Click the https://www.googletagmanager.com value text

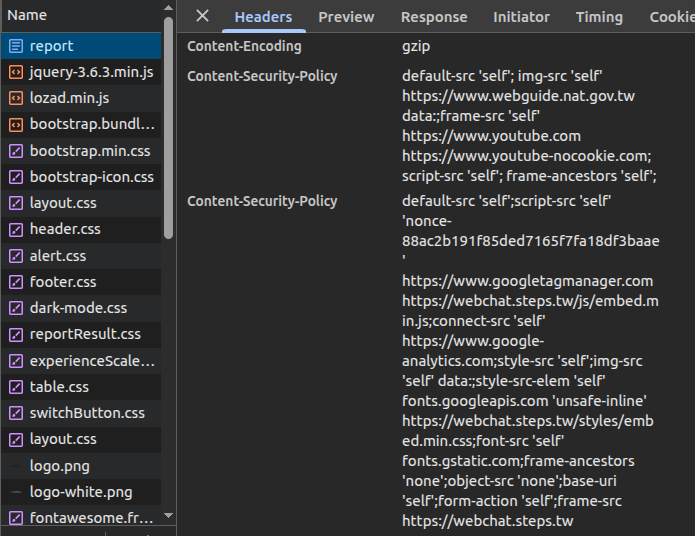click(527, 281)
